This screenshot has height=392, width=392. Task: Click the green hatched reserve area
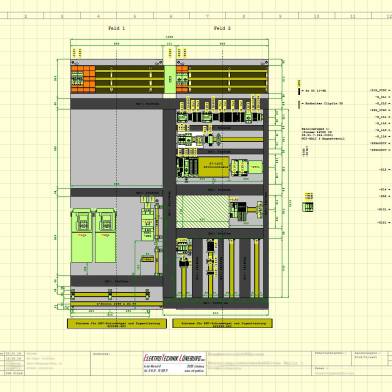(203, 212)
